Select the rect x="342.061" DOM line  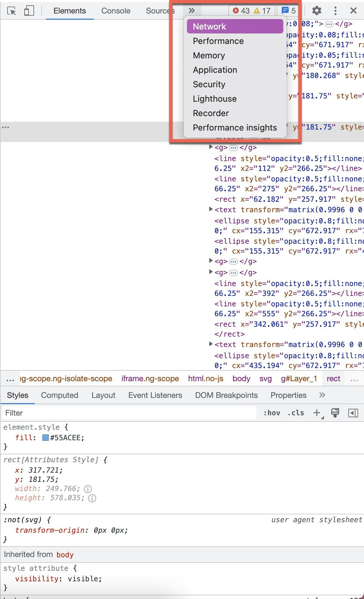289,324
